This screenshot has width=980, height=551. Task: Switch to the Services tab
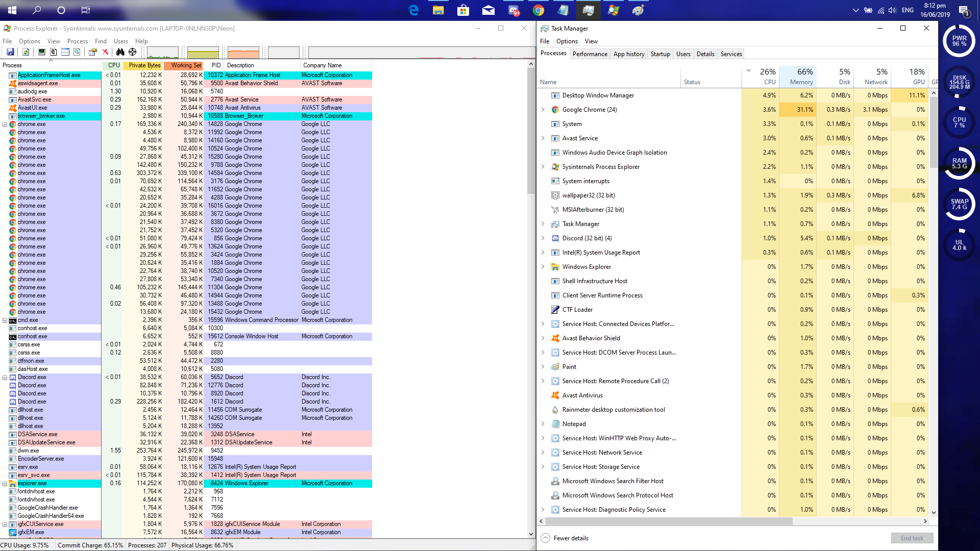[x=731, y=54]
